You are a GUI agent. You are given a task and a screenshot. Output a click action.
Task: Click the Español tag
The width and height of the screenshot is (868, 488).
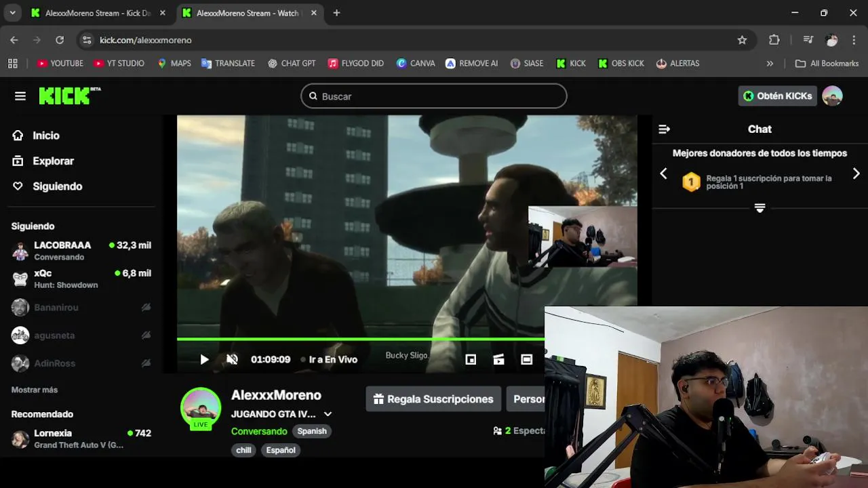[x=281, y=450]
